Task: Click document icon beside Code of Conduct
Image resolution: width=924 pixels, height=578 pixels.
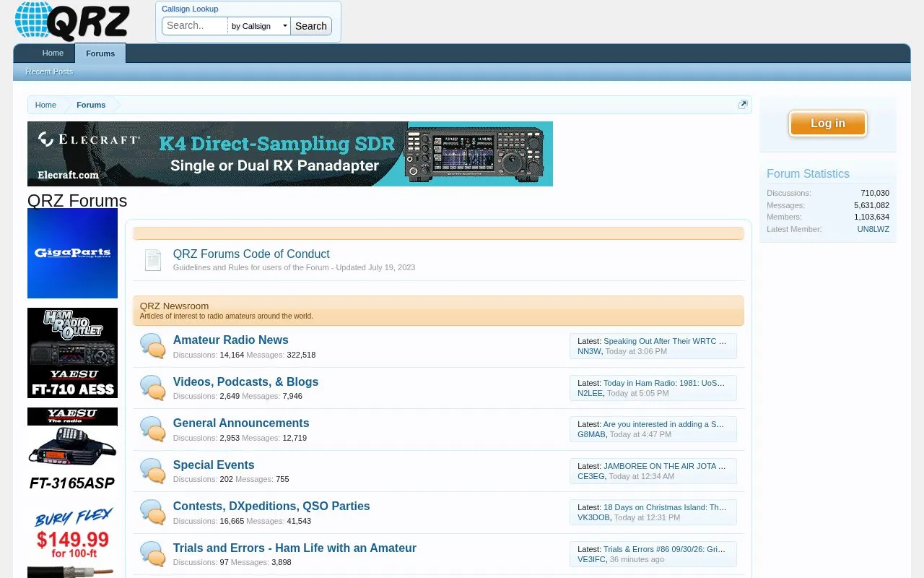Action: pos(152,260)
